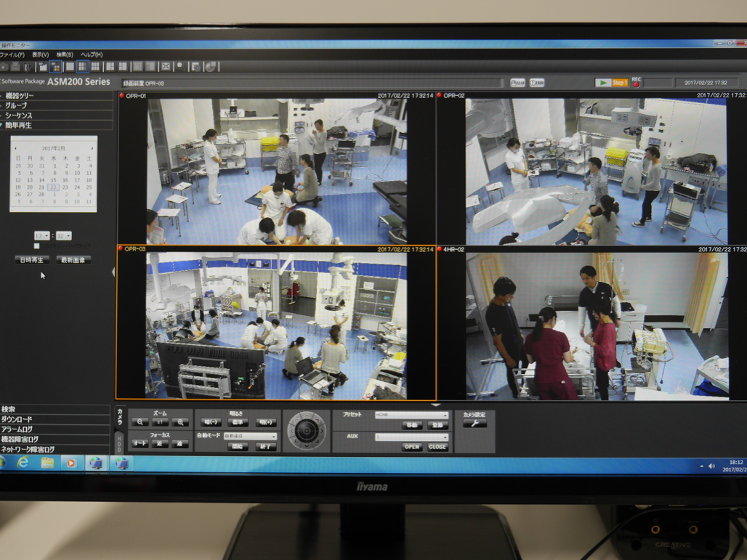
Task: Open the hour dropdown showing 17
Action: tap(42, 236)
